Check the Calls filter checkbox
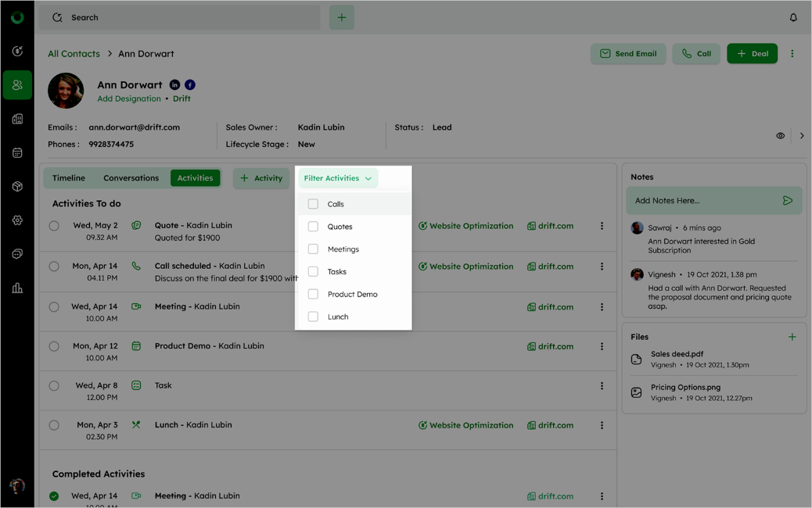Screen dimensions: 812x508 tap(313, 204)
